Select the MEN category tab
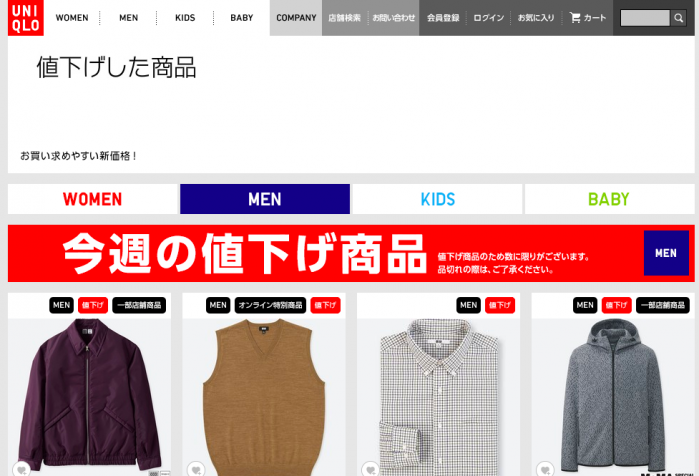Image resolution: width=699 pixels, height=476 pixels. click(x=265, y=199)
